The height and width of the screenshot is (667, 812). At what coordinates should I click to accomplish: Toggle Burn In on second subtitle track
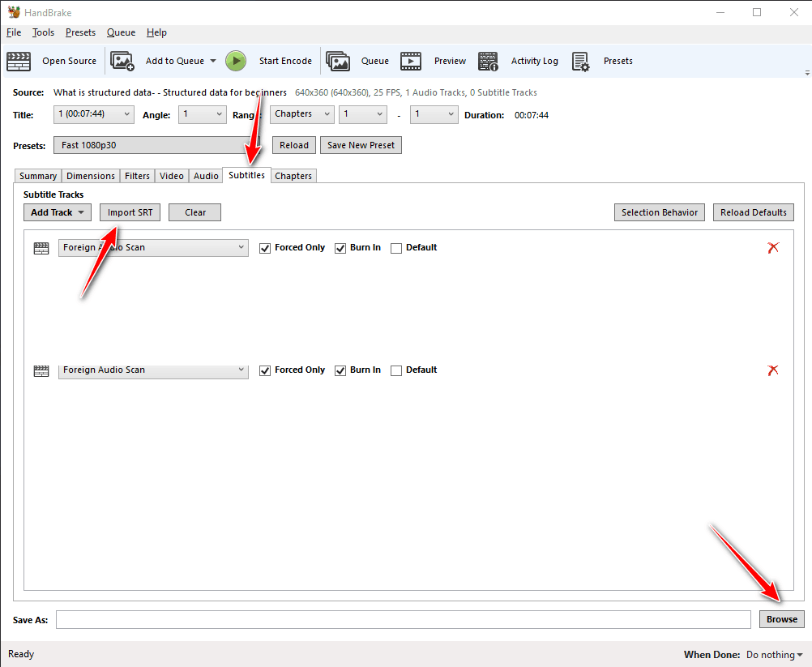click(x=340, y=370)
